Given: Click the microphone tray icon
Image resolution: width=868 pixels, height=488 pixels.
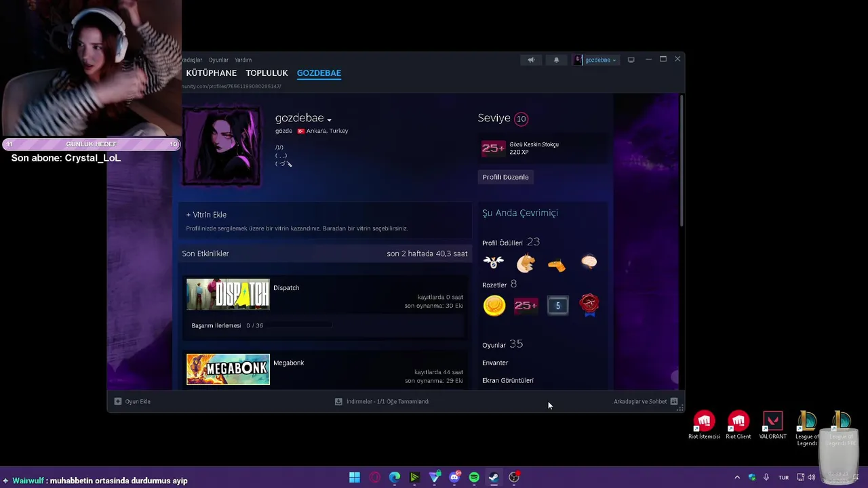Looking at the screenshot, I should [766, 477].
